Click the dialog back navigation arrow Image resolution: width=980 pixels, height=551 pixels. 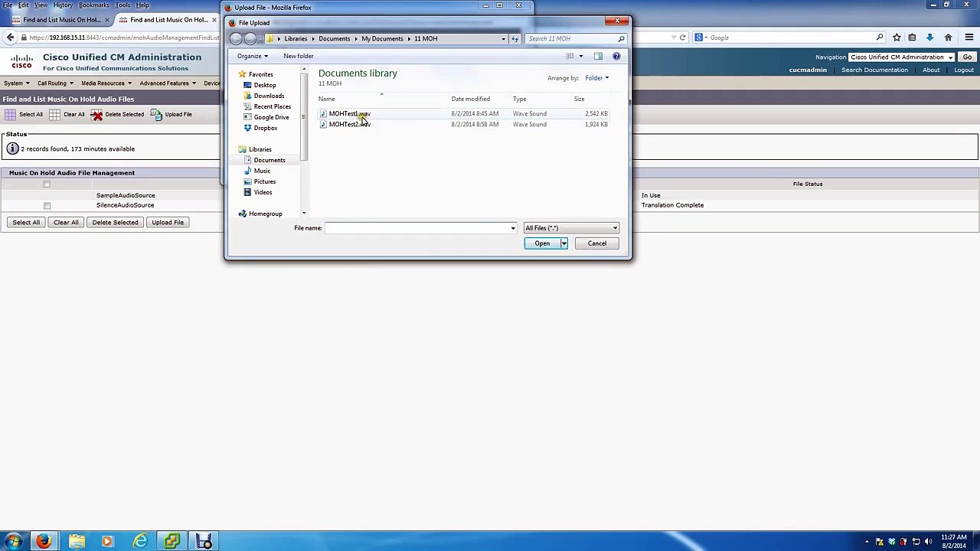237,38
